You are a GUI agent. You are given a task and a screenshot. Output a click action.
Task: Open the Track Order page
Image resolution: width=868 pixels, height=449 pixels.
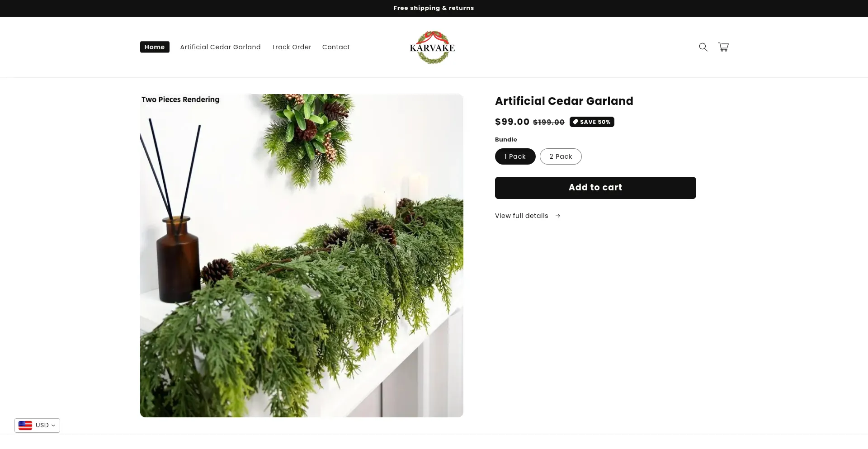(292, 47)
